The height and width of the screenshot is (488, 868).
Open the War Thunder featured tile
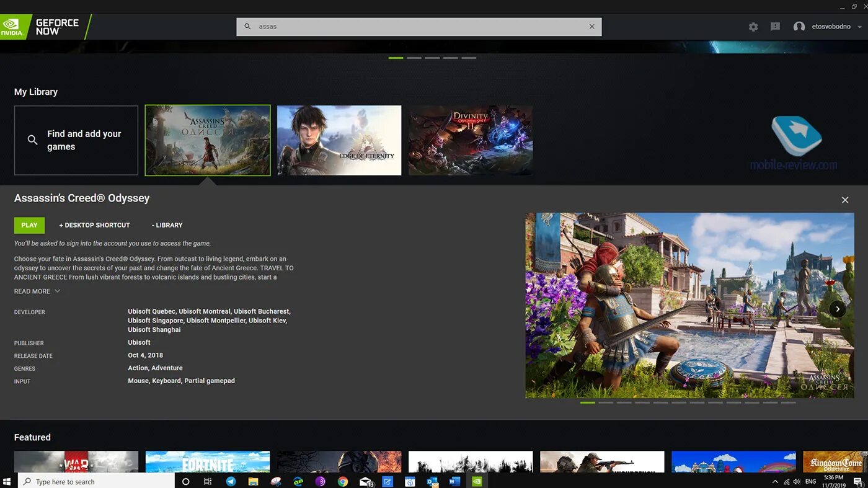coord(76,462)
